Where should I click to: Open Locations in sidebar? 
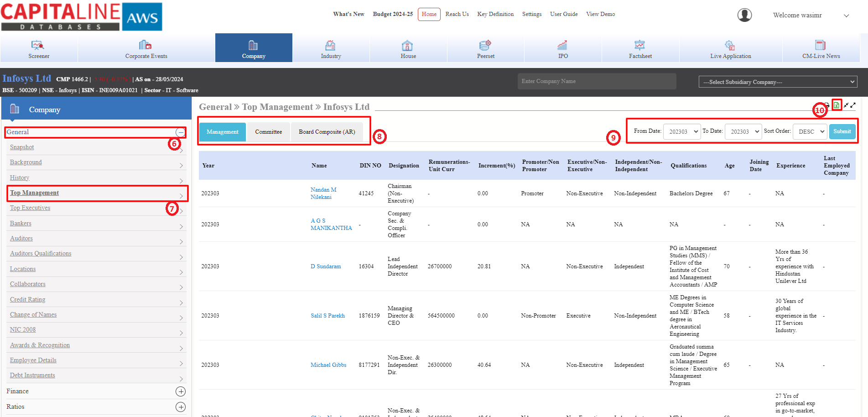coord(23,269)
